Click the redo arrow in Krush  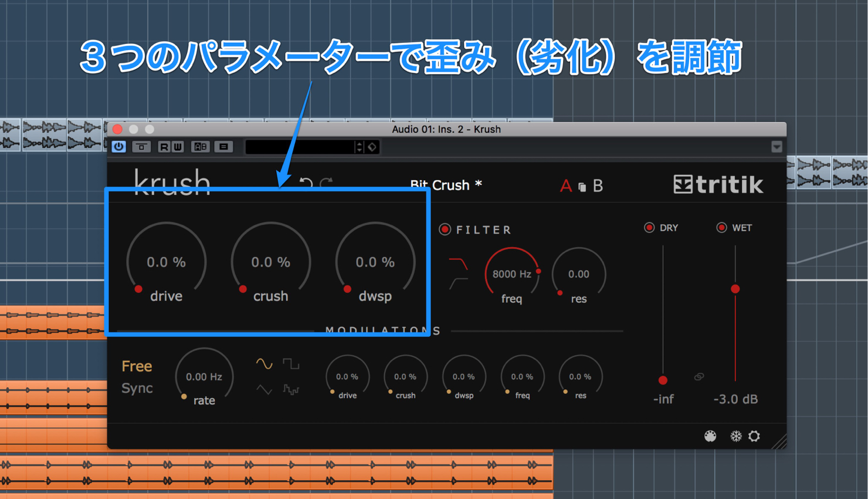327,182
